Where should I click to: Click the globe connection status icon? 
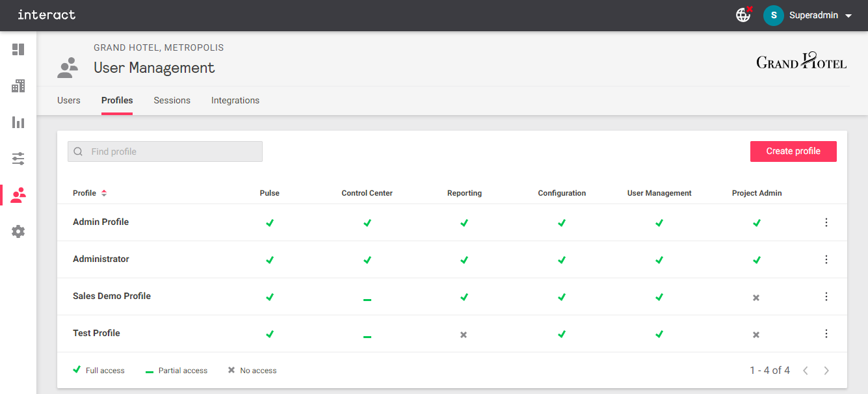[x=744, y=14]
